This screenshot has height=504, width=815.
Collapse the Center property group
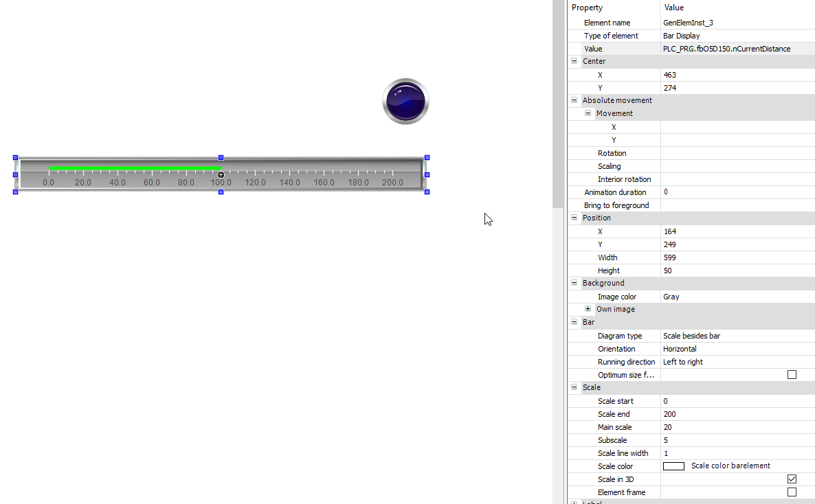pos(574,61)
